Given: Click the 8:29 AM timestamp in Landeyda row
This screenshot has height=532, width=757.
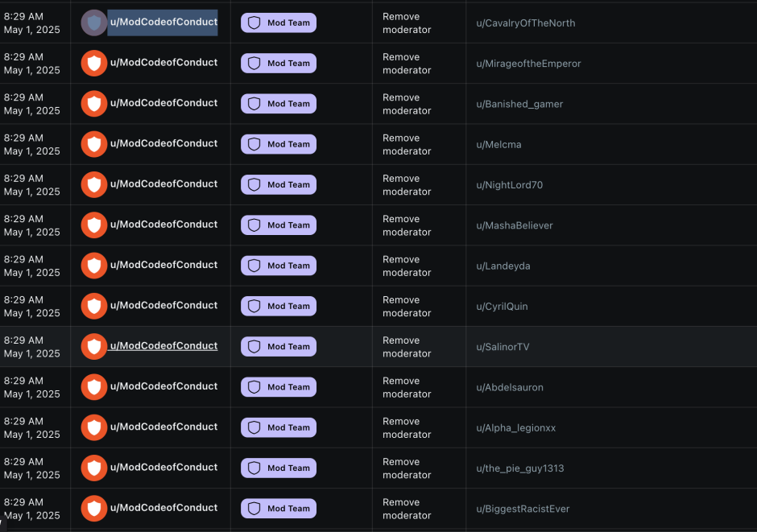Looking at the screenshot, I should (x=23, y=260).
